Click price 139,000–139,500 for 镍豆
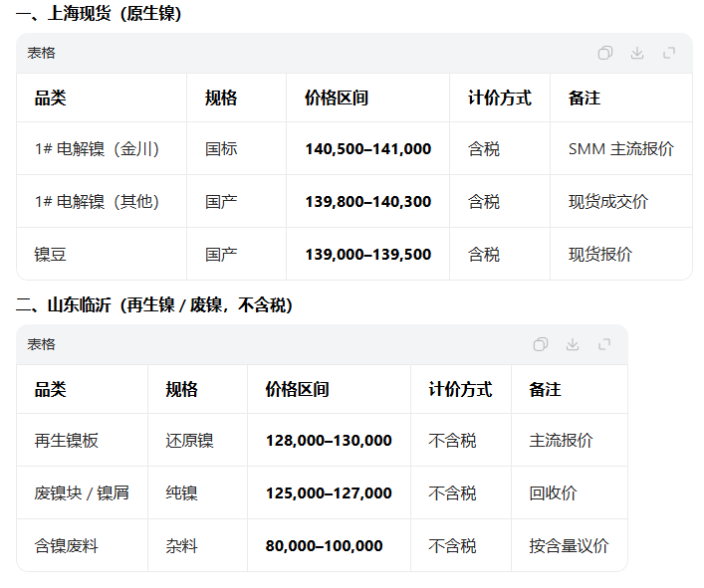Image resolution: width=704 pixels, height=588 pixels. [x=367, y=255]
